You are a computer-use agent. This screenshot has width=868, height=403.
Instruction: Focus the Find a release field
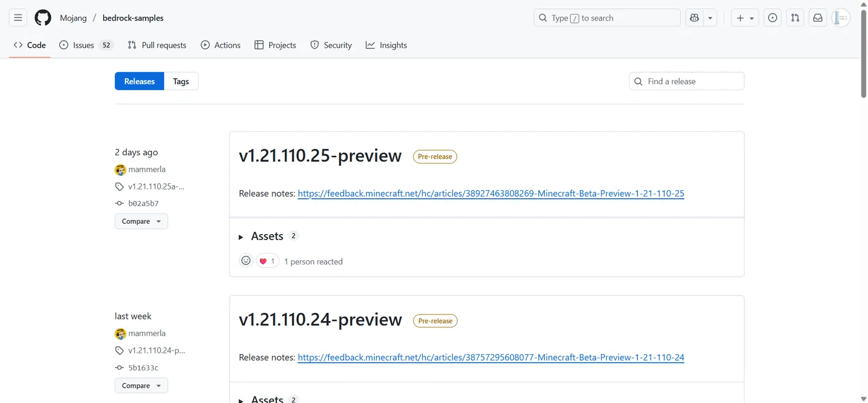687,81
